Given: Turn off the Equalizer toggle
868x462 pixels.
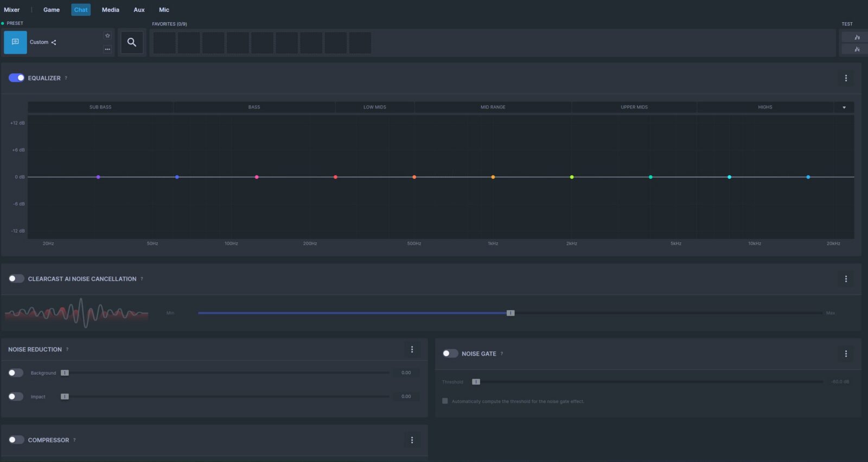Looking at the screenshot, I should point(16,78).
